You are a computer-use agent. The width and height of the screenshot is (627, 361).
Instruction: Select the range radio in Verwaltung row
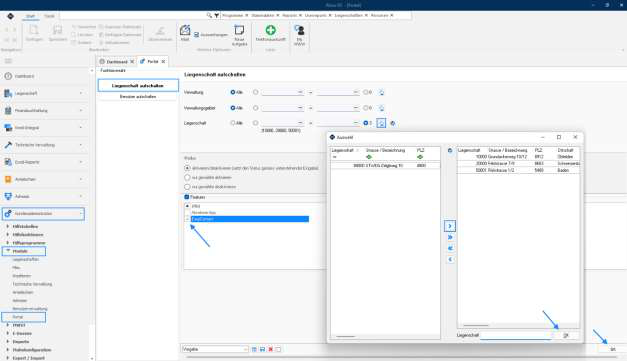tap(256, 92)
